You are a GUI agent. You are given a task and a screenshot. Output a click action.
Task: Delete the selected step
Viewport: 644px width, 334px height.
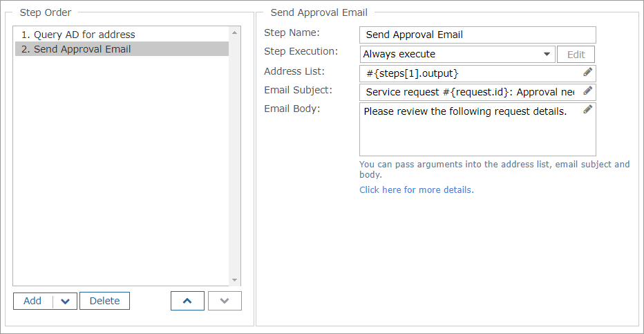[x=104, y=301]
